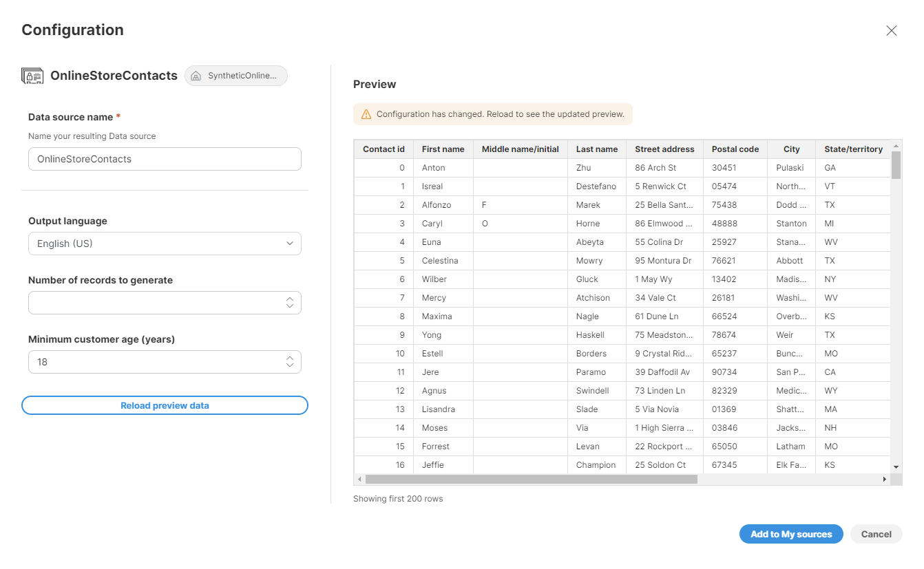Click the Reload preview data button
The height and width of the screenshot is (569, 924).
(x=165, y=405)
